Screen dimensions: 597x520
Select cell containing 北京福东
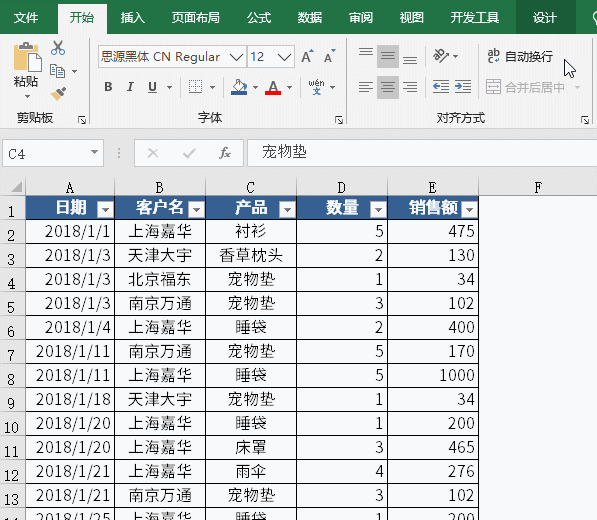(x=160, y=279)
